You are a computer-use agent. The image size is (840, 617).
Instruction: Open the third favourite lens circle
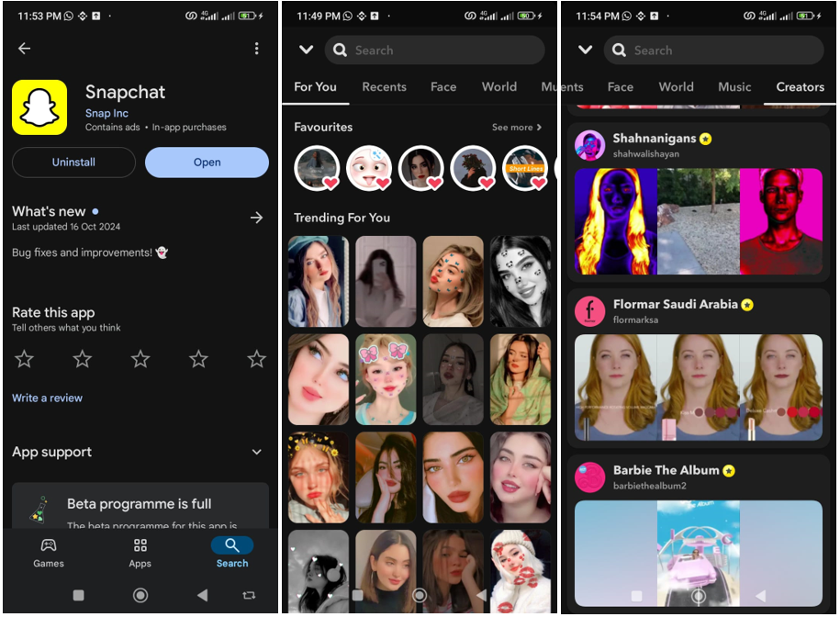click(x=421, y=168)
